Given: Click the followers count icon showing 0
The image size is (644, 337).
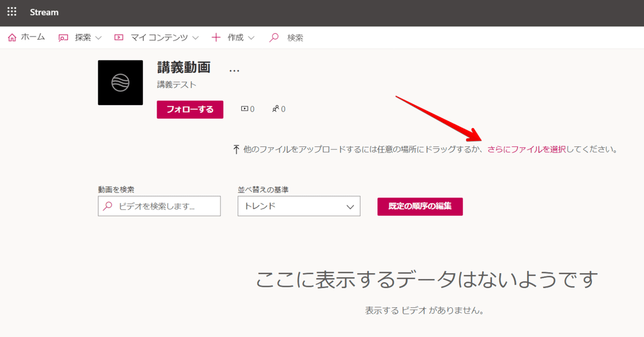Looking at the screenshot, I should [x=276, y=109].
